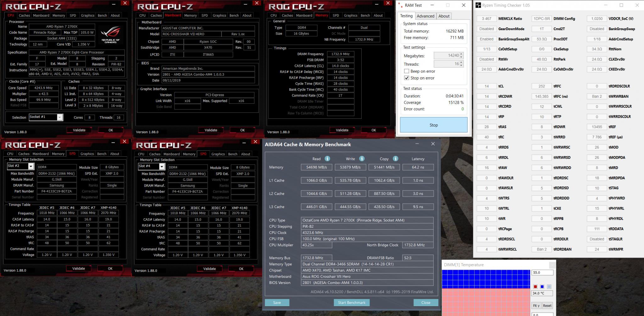Click the DRAM Frequency value 1732.9 MHz
The image size is (644, 316).
341,54
